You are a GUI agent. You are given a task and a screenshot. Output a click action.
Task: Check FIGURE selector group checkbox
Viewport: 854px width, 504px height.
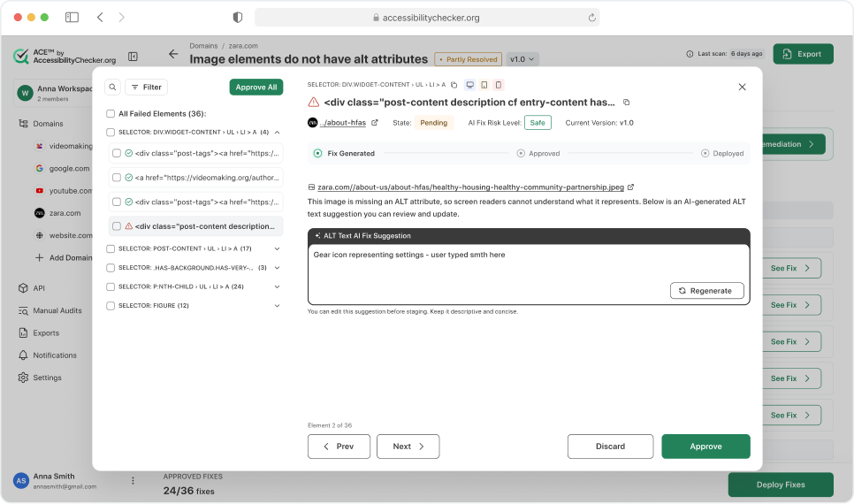[x=111, y=306]
